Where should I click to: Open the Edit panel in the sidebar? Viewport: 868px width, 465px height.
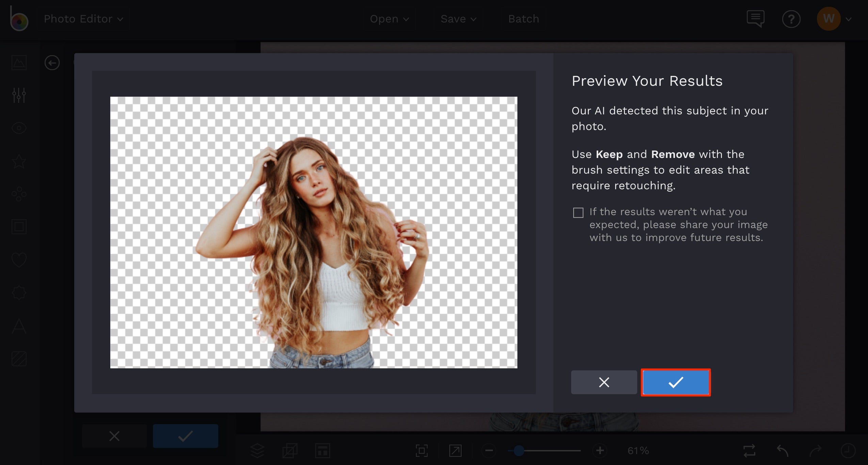[19, 95]
